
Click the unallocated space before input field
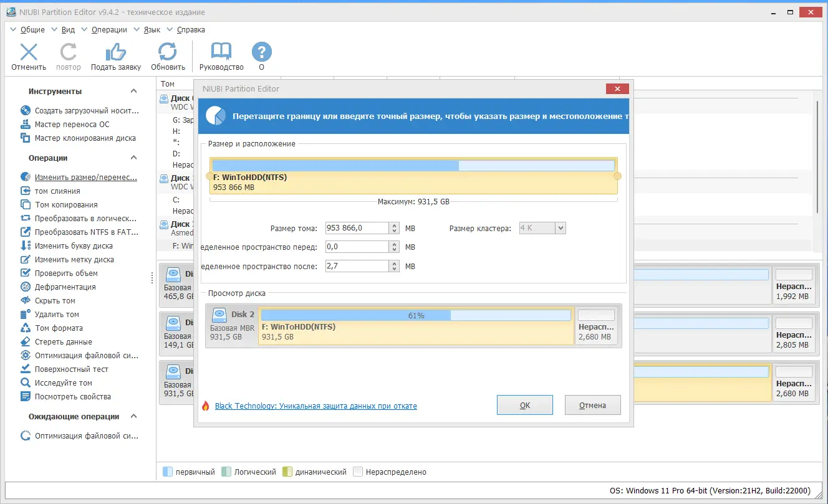pyautogui.click(x=357, y=247)
